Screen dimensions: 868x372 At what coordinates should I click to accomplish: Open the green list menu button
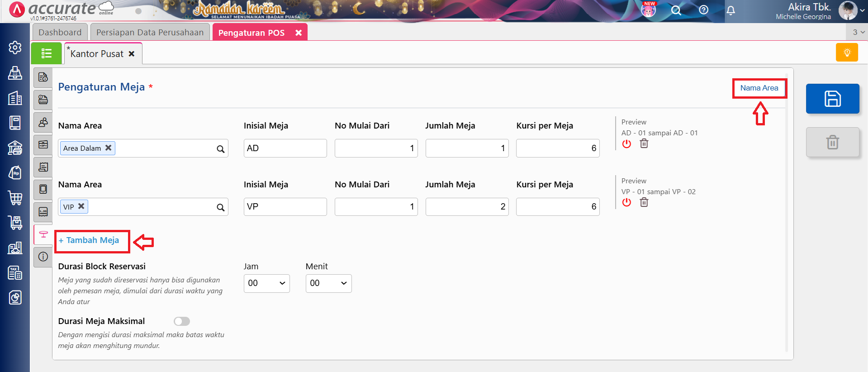pos(46,53)
